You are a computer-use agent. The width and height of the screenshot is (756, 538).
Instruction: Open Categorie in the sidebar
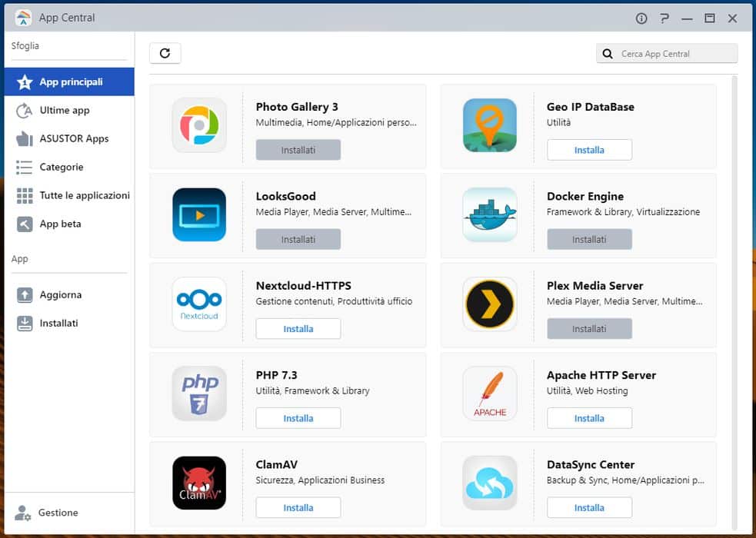click(69, 167)
